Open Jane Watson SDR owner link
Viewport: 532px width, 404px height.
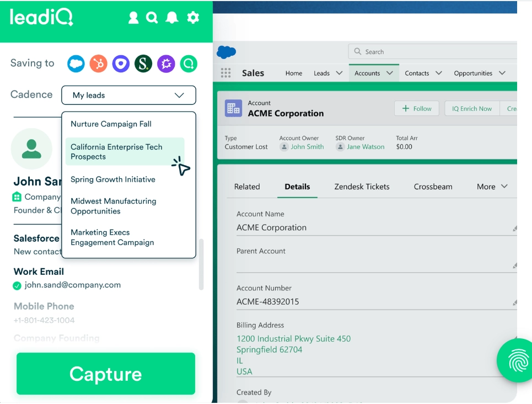366,147
